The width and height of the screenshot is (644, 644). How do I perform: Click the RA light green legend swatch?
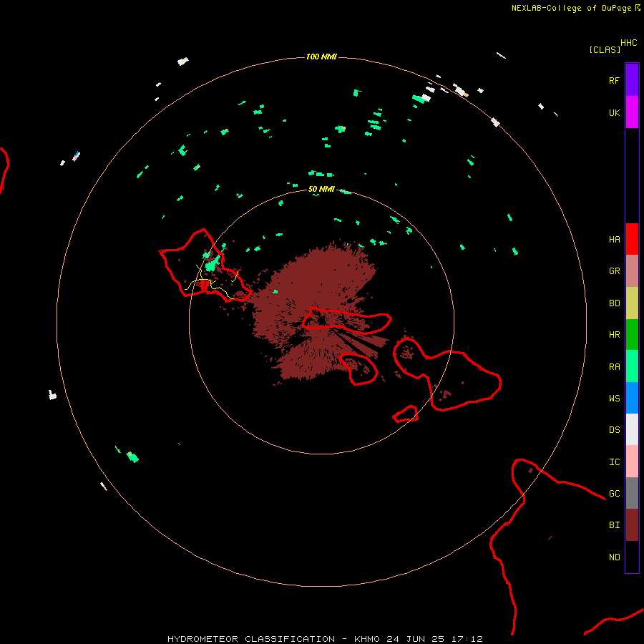(632, 366)
